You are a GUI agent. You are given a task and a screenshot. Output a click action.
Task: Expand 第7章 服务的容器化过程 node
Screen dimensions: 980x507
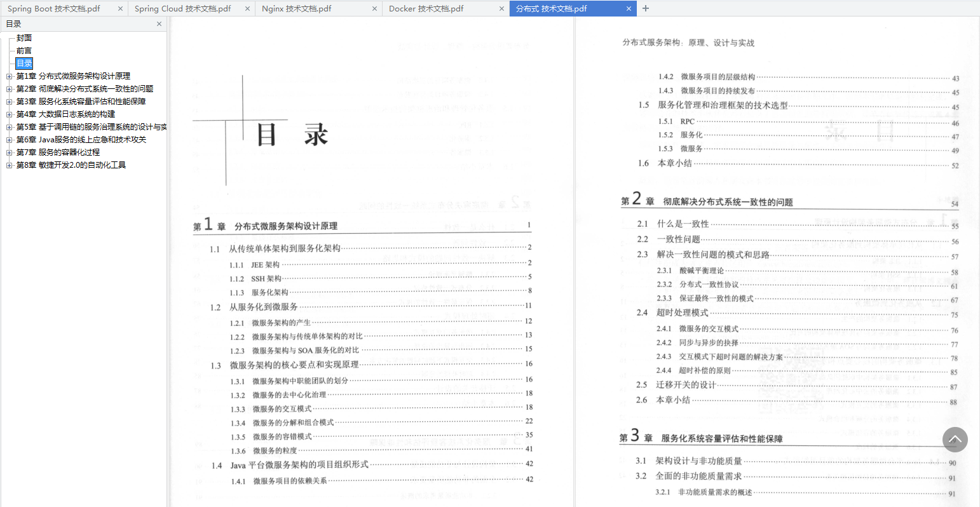[x=10, y=152]
